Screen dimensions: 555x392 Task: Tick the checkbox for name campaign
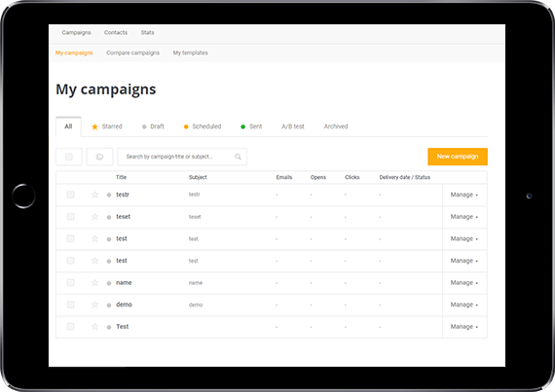70,282
